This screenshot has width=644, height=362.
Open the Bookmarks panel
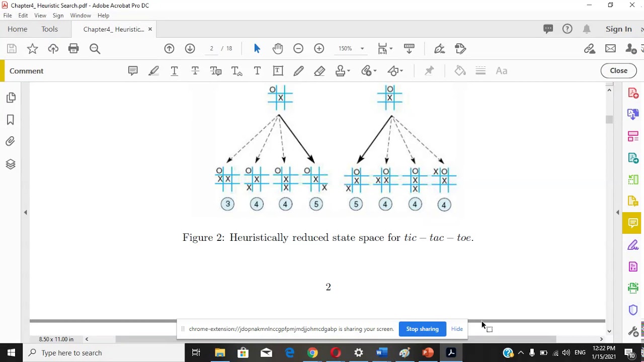pyautogui.click(x=11, y=120)
